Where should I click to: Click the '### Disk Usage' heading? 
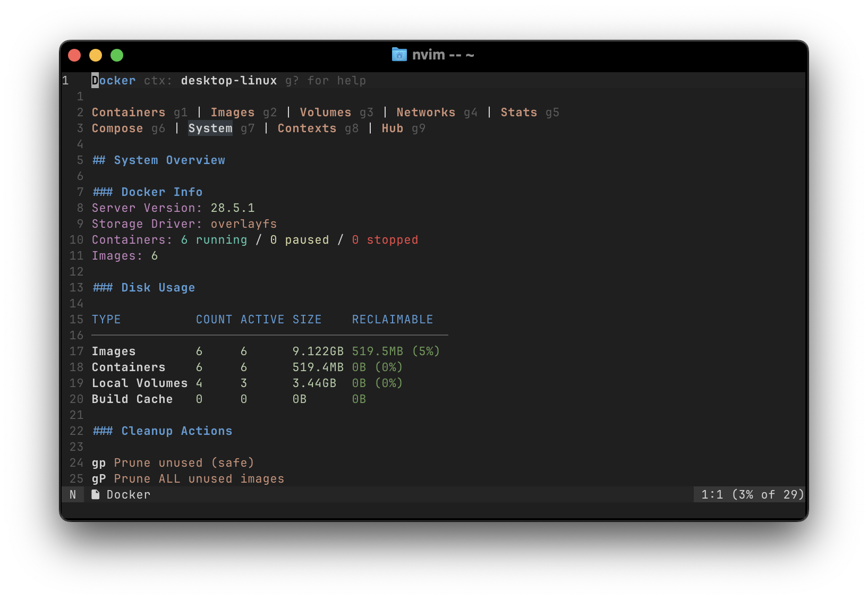[x=143, y=288]
